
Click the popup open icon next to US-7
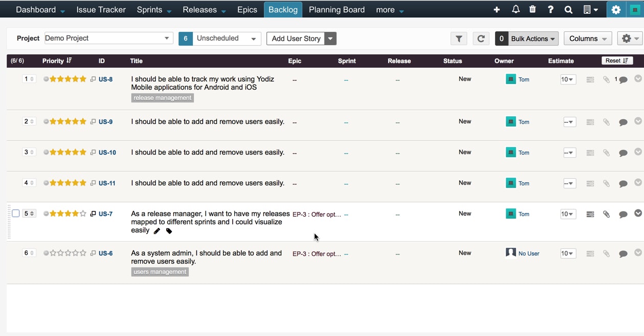[x=93, y=214]
